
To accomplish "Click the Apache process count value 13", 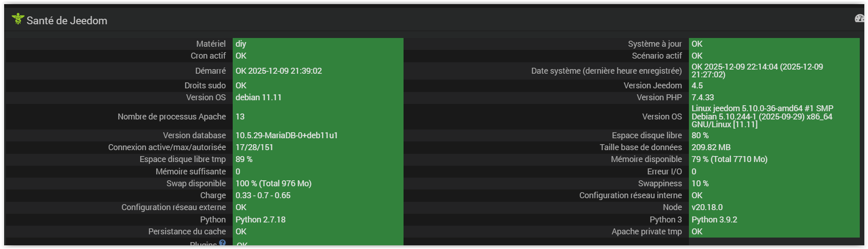I will (x=240, y=117).
